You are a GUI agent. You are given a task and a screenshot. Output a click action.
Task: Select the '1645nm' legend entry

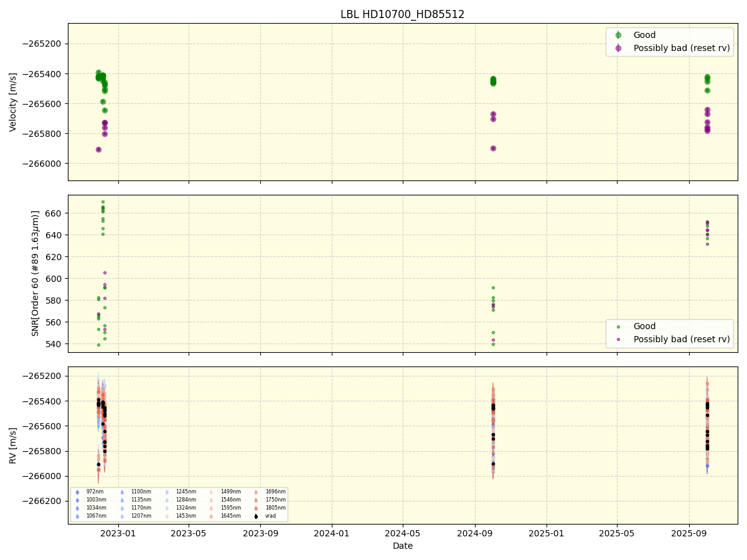coord(230,516)
